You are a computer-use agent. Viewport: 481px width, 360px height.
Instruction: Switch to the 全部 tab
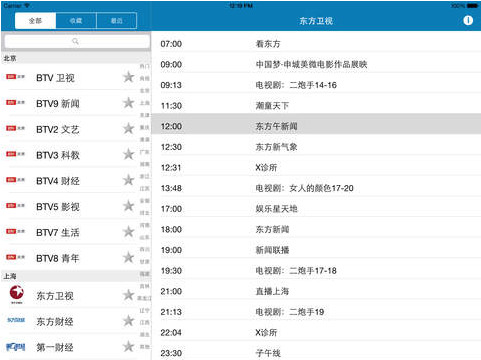pos(35,21)
